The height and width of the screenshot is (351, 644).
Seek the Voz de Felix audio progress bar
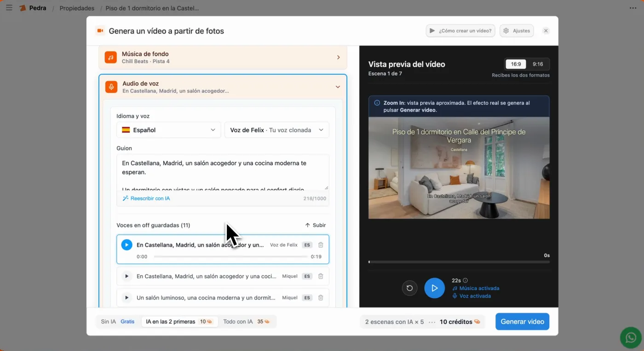[230, 257]
